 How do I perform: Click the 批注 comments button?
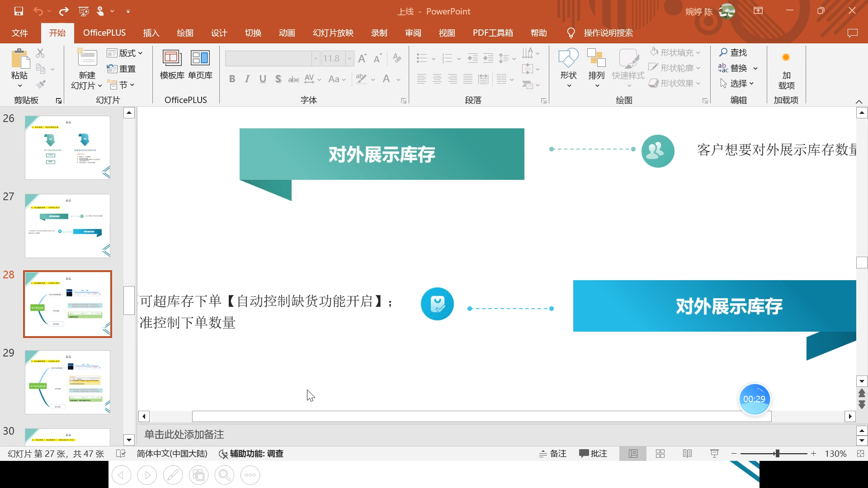point(593,454)
